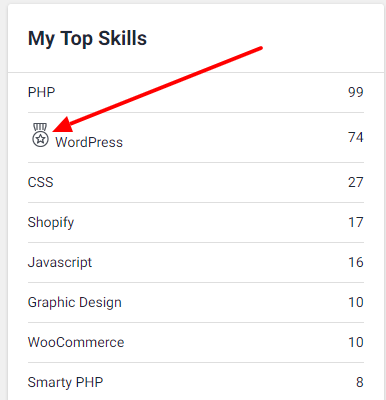Click the PHP count 99
This screenshot has height=400, width=386.
[x=356, y=92]
